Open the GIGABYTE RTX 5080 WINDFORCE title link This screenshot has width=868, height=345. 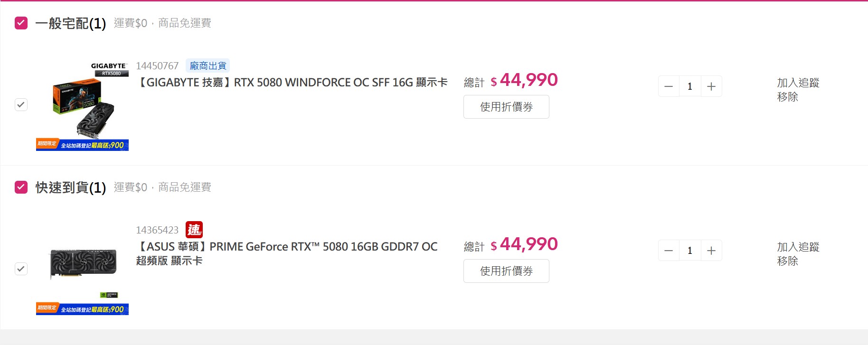pyautogui.click(x=292, y=83)
